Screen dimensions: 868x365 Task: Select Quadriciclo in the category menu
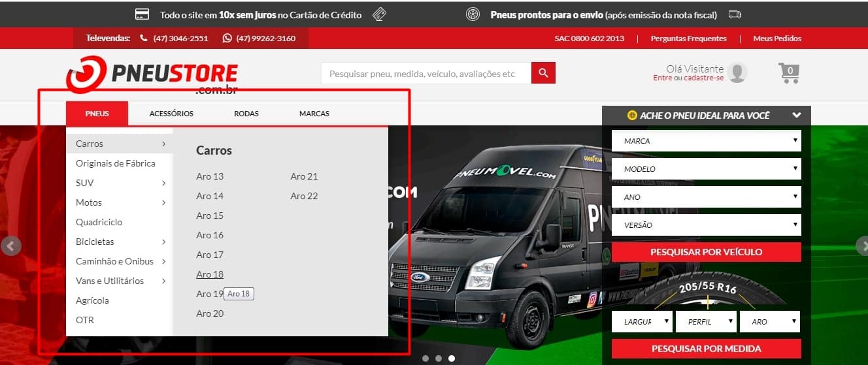(99, 222)
